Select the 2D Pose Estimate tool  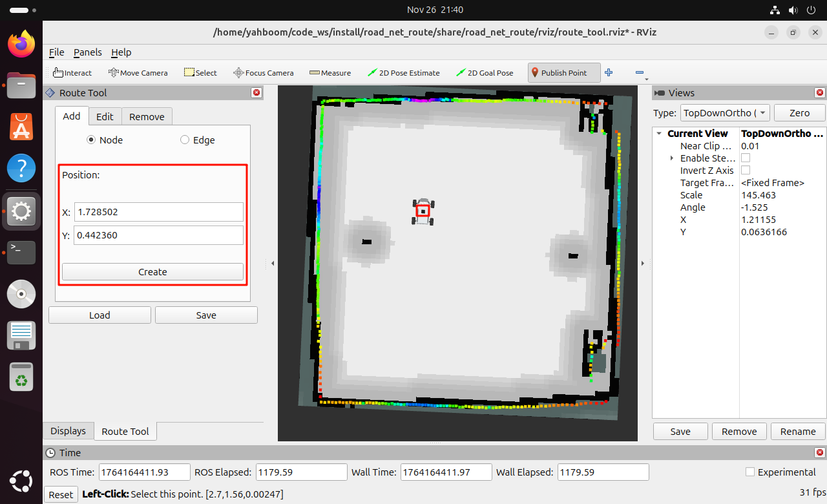[x=403, y=73]
